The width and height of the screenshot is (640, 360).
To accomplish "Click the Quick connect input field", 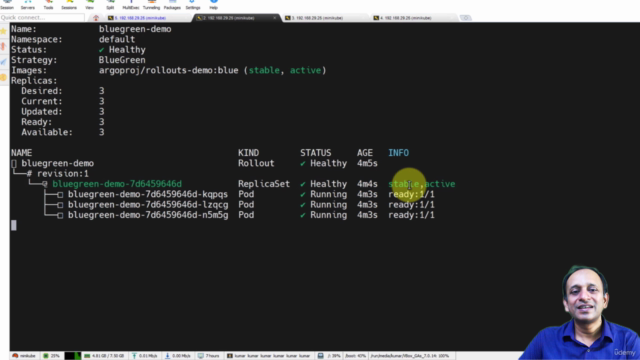I will click(42, 18).
